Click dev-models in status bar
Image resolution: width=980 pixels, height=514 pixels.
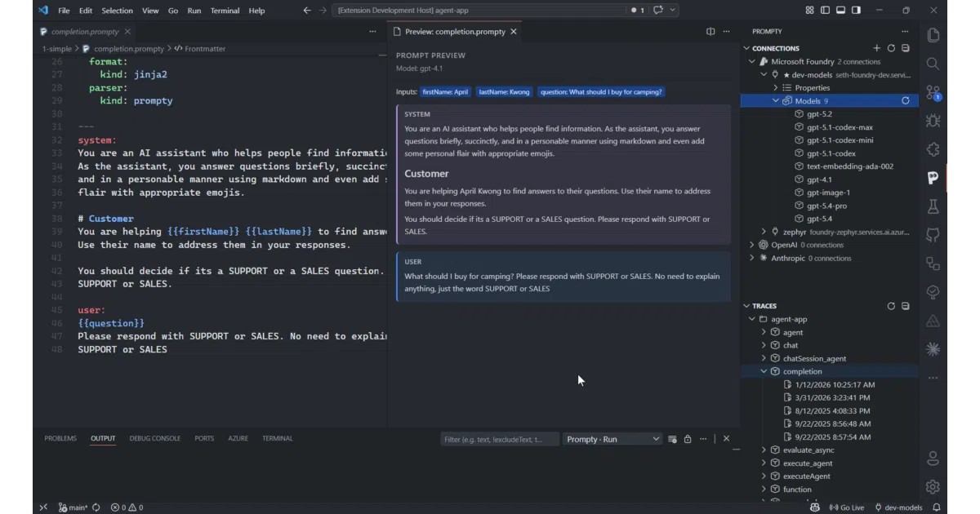898,507
